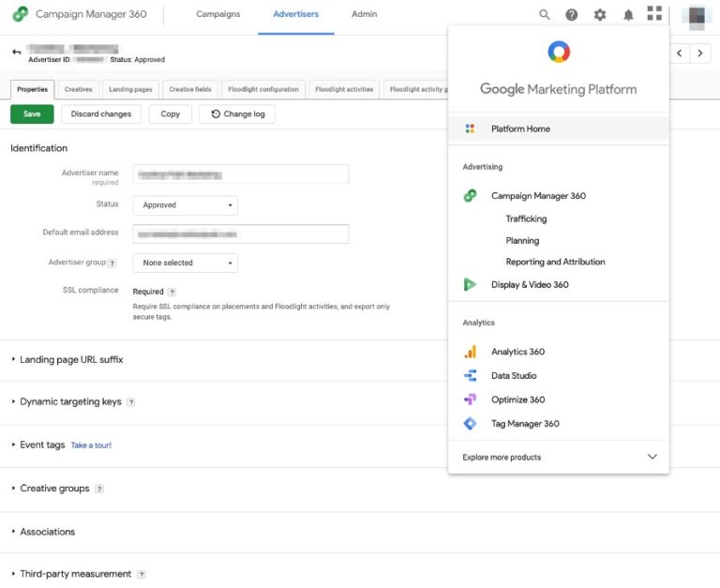Viewport: 720px width, 588px height.
Task: Open the Advertiser group None selected dropdown
Action: [186, 264]
